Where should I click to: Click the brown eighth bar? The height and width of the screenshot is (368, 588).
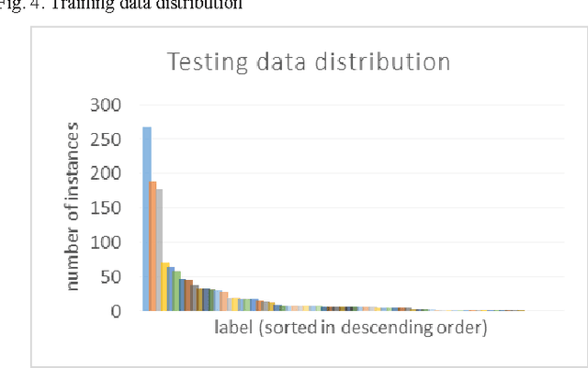188,296
